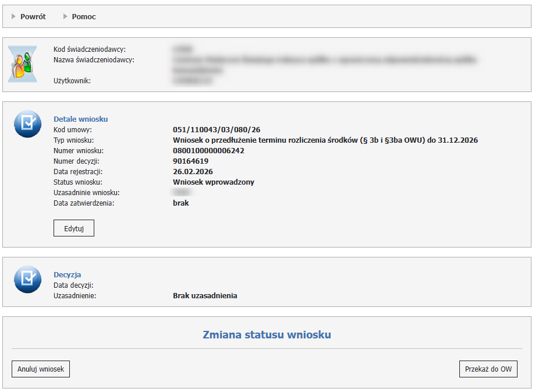Open the Pomoc help link
Image resolution: width=535 pixels, height=392 pixels.
coord(84,17)
